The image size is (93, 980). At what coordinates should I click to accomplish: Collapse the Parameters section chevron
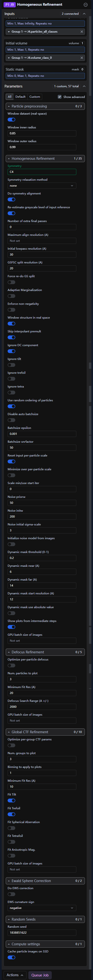[x=84, y=86]
